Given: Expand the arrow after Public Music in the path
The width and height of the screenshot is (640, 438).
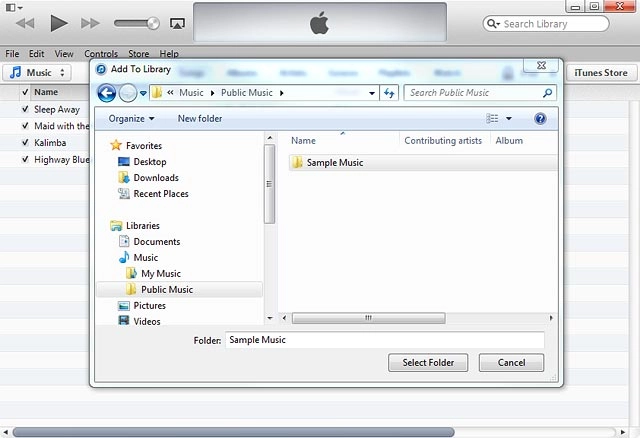Looking at the screenshot, I should tap(282, 93).
